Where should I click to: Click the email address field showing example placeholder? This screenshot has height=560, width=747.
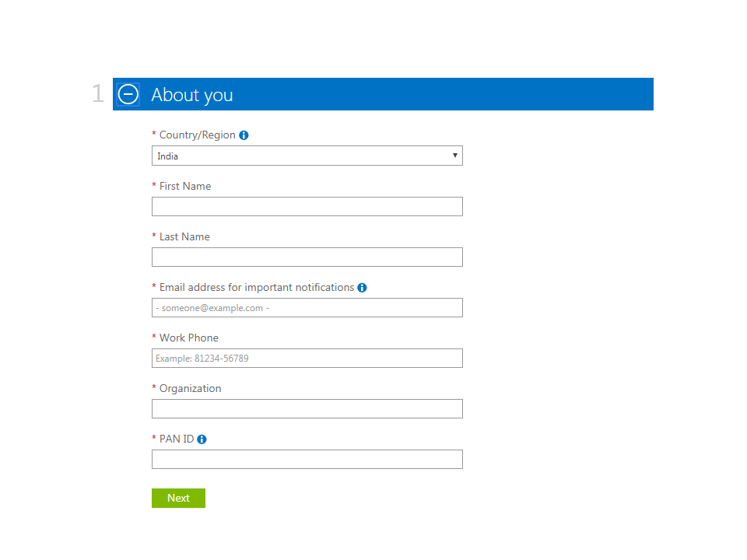[307, 307]
